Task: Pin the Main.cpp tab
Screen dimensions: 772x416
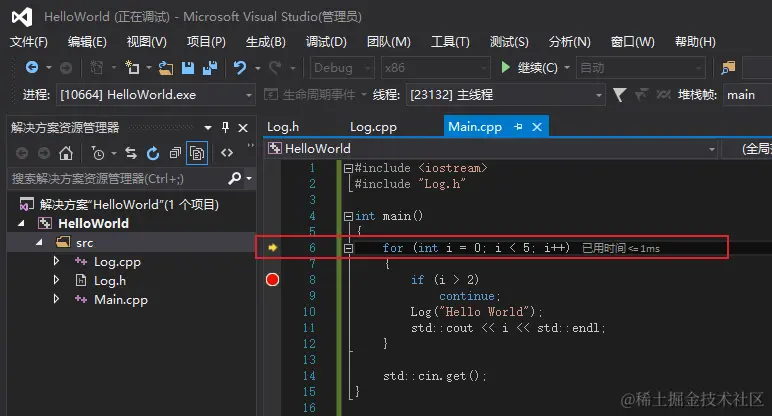Action: point(518,127)
